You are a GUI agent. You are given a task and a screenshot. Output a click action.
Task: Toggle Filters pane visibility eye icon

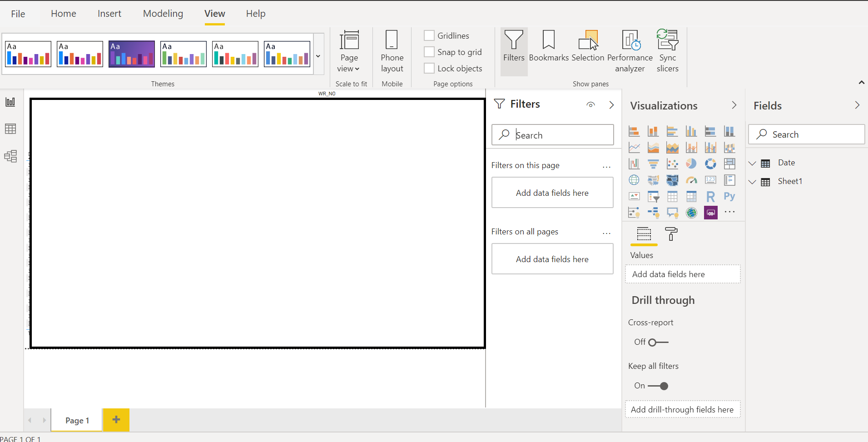[x=590, y=104]
